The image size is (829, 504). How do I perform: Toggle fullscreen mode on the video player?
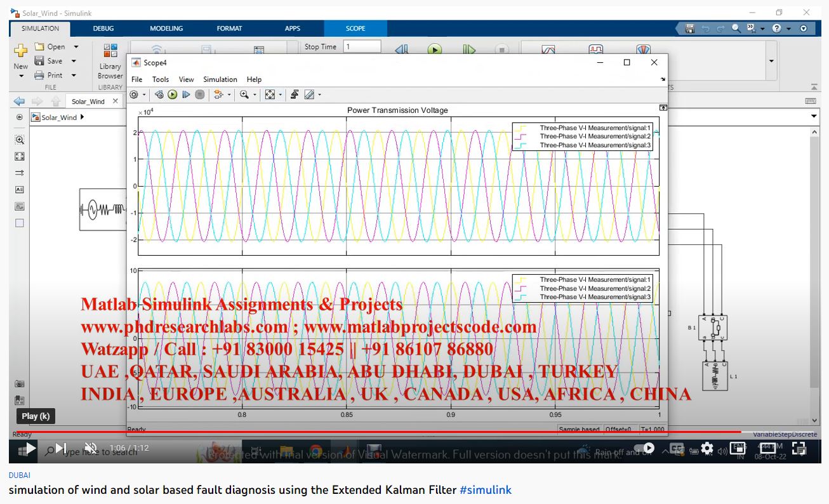pos(799,448)
